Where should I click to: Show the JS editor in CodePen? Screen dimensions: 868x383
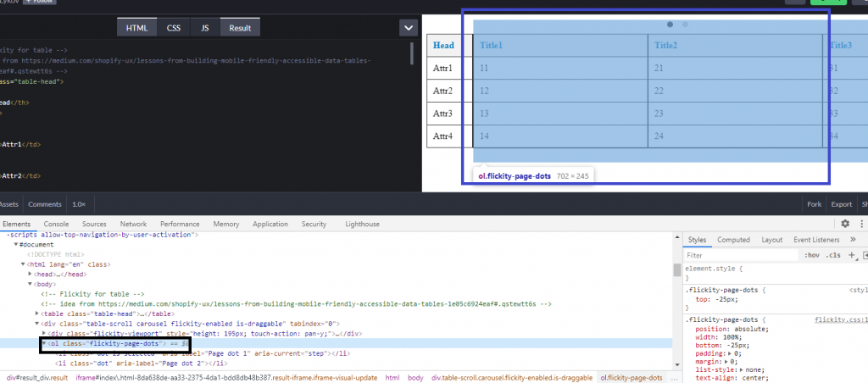pyautogui.click(x=205, y=28)
